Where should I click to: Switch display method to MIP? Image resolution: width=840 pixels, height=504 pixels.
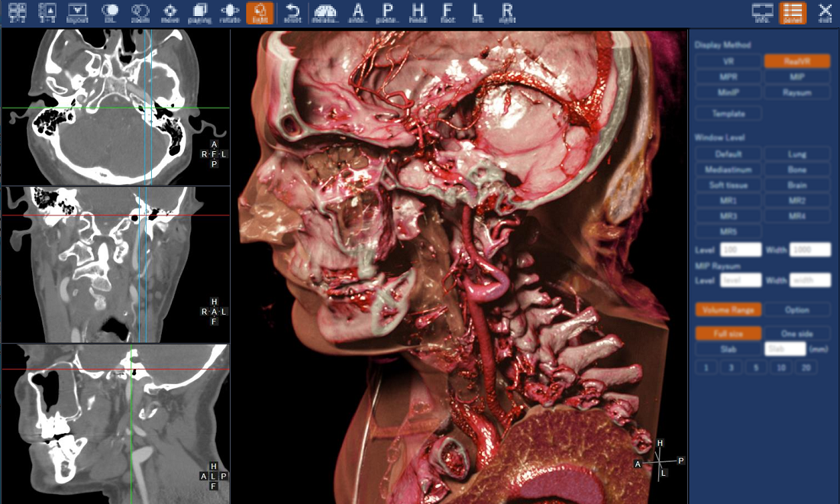click(796, 76)
